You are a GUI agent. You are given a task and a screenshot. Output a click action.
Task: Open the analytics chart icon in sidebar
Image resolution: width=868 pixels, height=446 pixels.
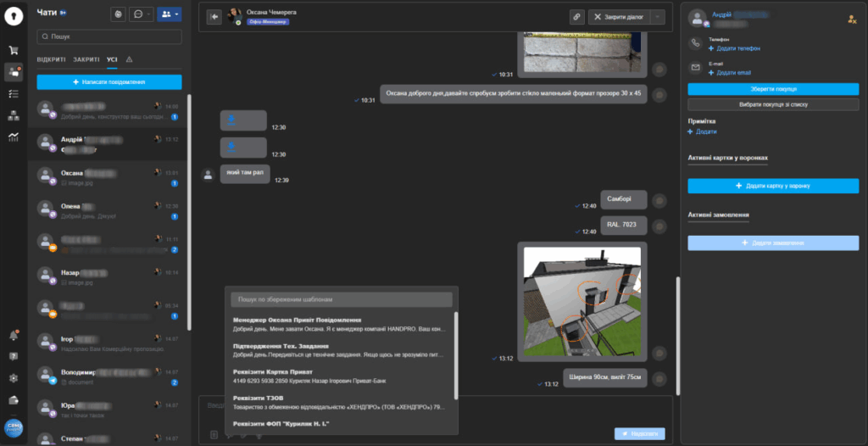point(14,137)
